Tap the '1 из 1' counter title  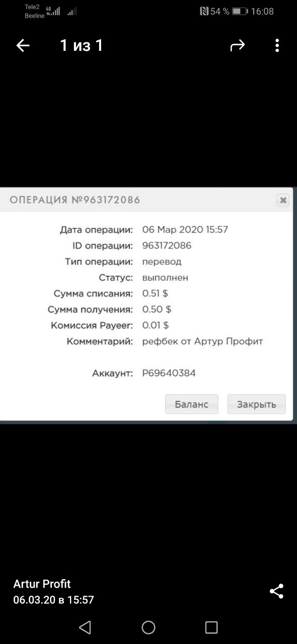(x=82, y=45)
